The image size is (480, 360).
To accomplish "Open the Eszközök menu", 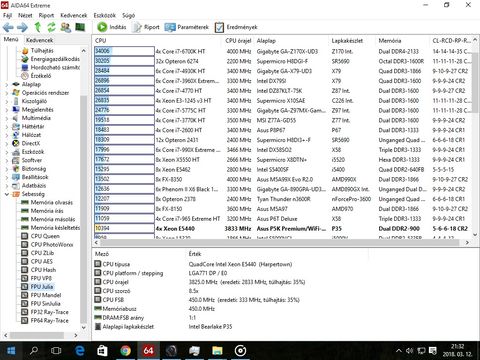I will [x=105, y=15].
